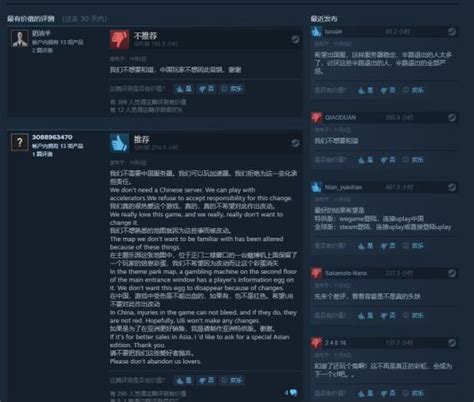Screen dimensions: 474x402
Task: Vote 是 (yes) on the 不推荐 review
Action: [184, 89]
